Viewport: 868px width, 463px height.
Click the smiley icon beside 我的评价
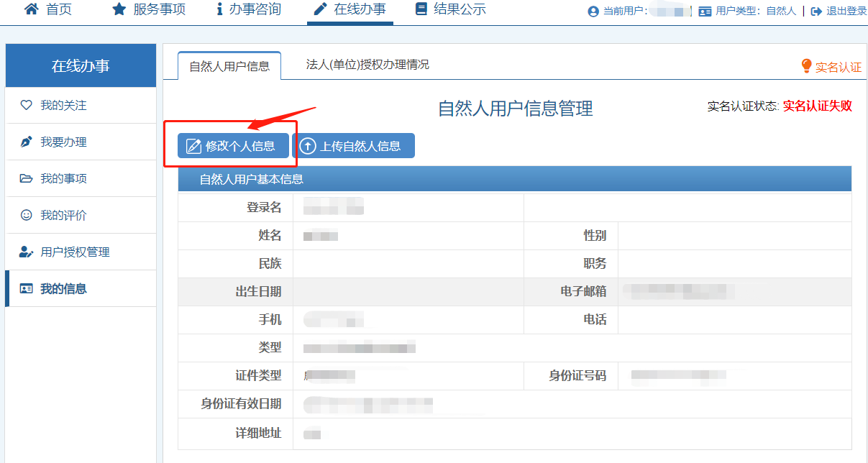pos(27,216)
